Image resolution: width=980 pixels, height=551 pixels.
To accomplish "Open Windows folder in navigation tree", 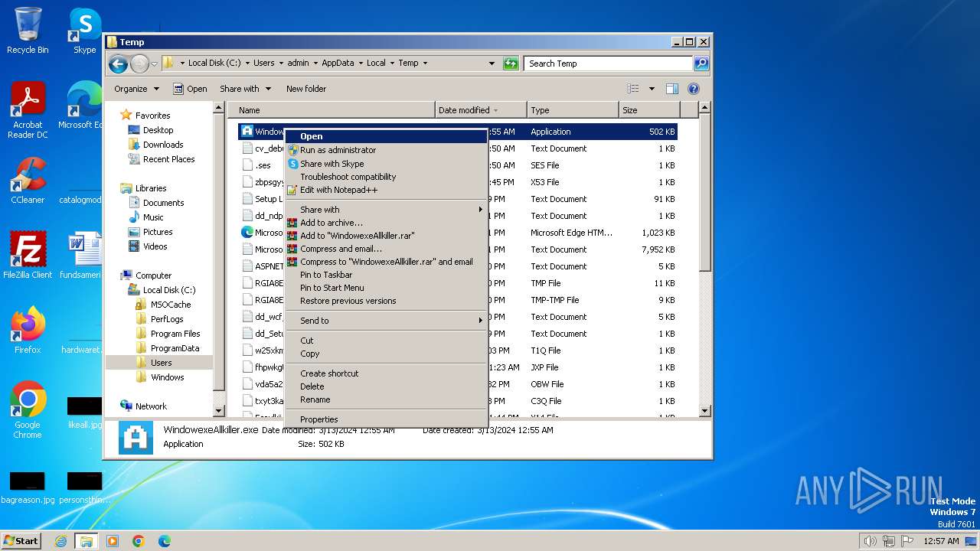I will [x=167, y=377].
